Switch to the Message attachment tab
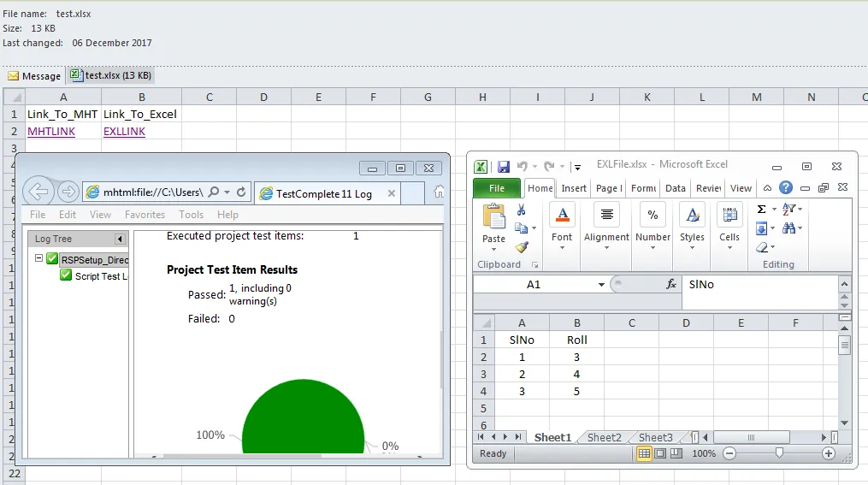 (34, 76)
